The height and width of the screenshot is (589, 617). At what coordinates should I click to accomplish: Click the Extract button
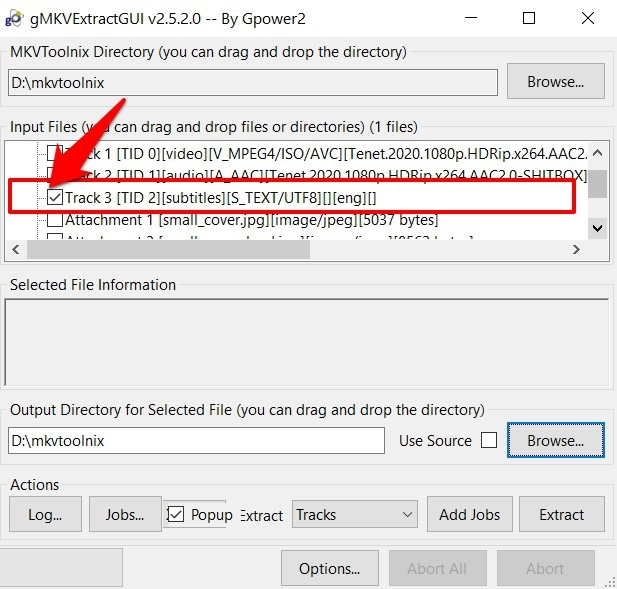[x=562, y=514]
